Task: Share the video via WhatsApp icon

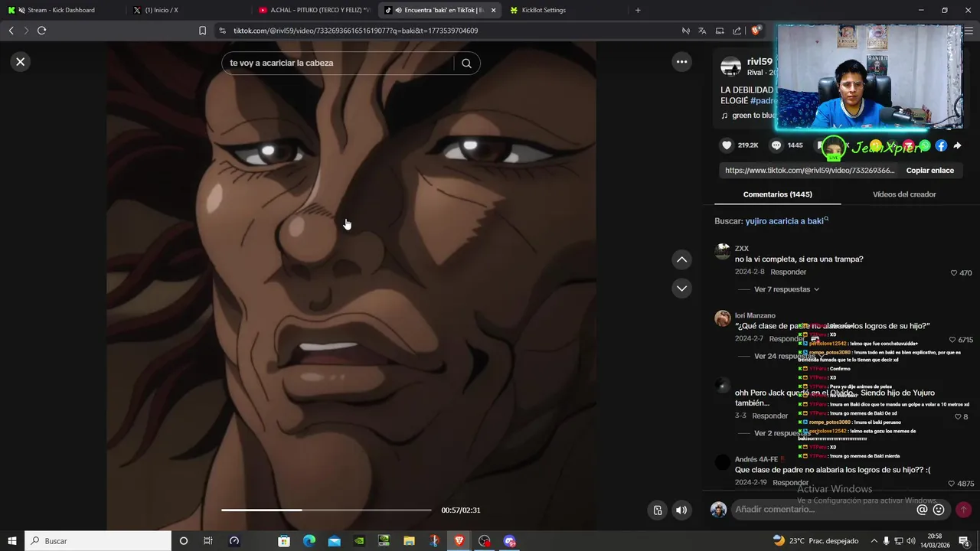Action: coord(925,145)
